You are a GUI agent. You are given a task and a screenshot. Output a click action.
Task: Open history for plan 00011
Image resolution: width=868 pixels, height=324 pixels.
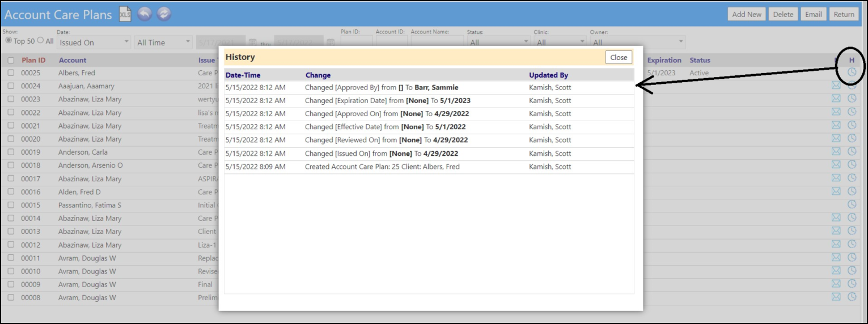(x=852, y=257)
